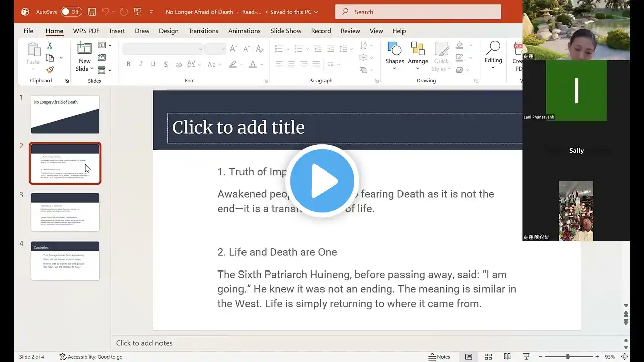Screen dimensions: 644x362
Task: Click the Save icon in title bar
Action: tap(92, 12)
